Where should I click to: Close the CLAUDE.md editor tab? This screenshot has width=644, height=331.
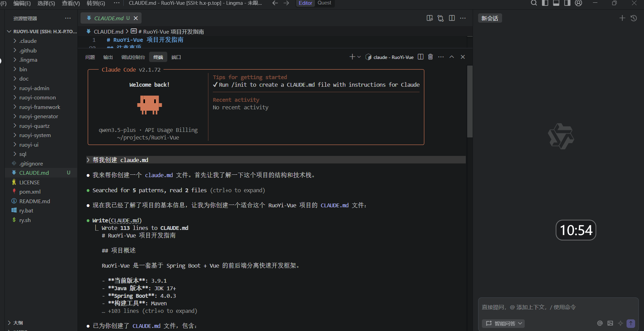coord(136,18)
